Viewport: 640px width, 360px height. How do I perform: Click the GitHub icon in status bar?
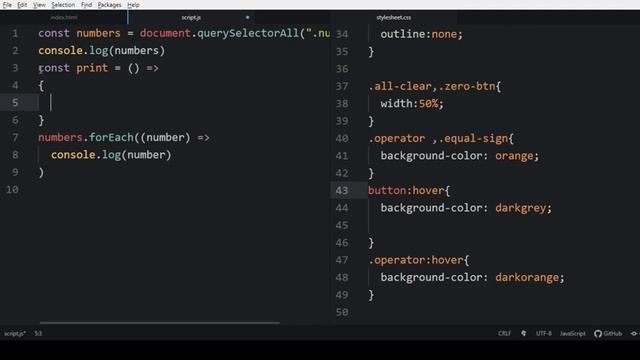pos(598,333)
